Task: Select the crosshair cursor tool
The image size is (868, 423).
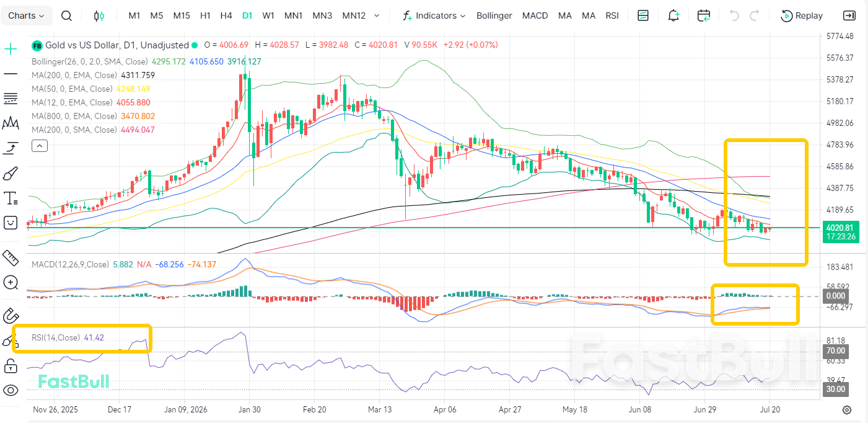Action: [x=11, y=49]
